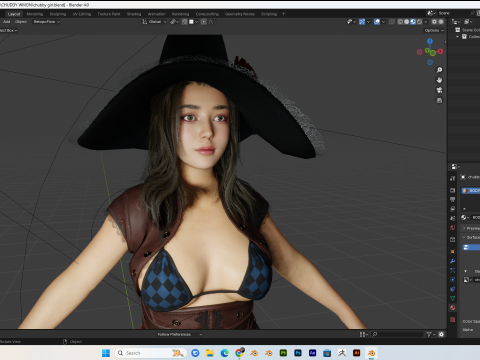This screenshot has height=360, width=480.
Task: Open the Material properties tab
Action: click(x=452, y=308)
